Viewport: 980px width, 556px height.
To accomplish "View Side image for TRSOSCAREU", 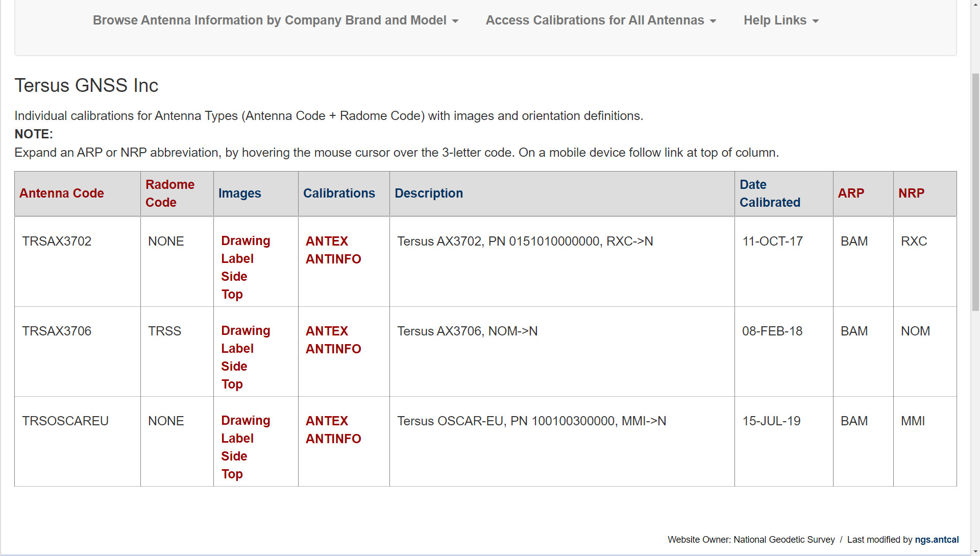I will [x=234, y=456].
